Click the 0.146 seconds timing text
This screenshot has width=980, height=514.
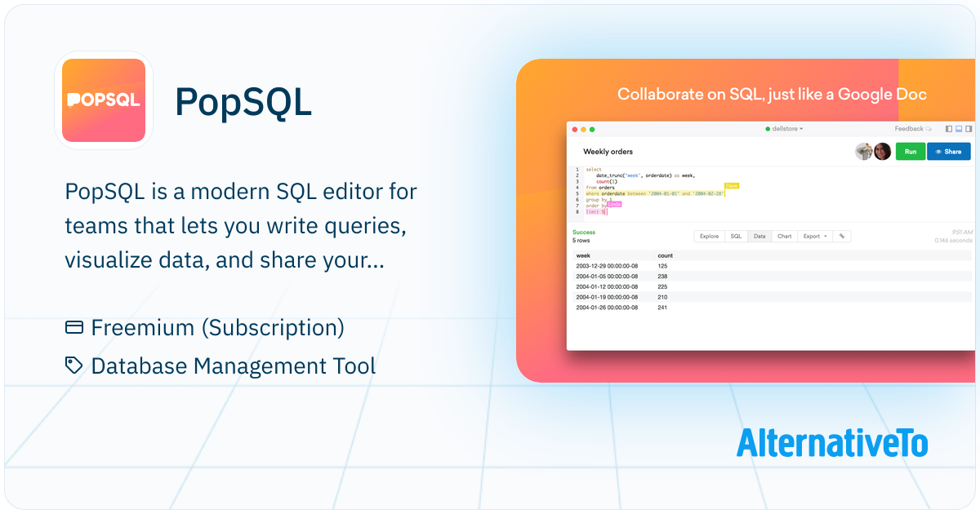coord(954,241)
